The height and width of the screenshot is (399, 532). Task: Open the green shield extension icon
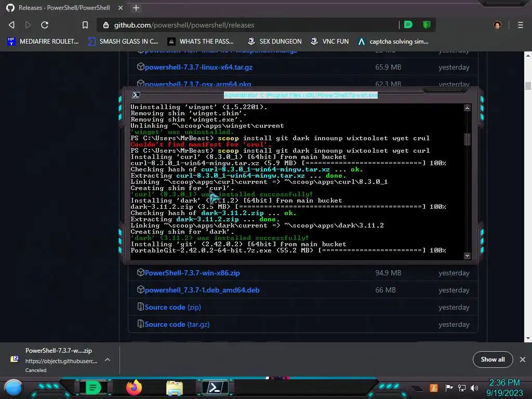[427, 24]
